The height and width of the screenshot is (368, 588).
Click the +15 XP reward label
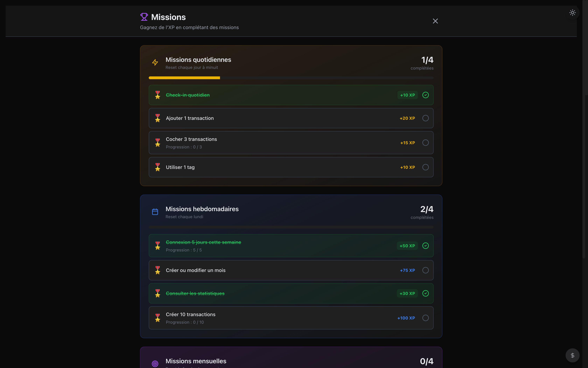pyautogui.click(x=407, y=143)
